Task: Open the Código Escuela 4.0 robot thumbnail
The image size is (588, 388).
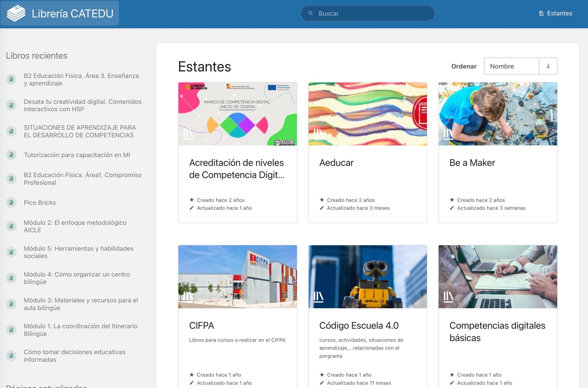Action: (x=367, y=276)
